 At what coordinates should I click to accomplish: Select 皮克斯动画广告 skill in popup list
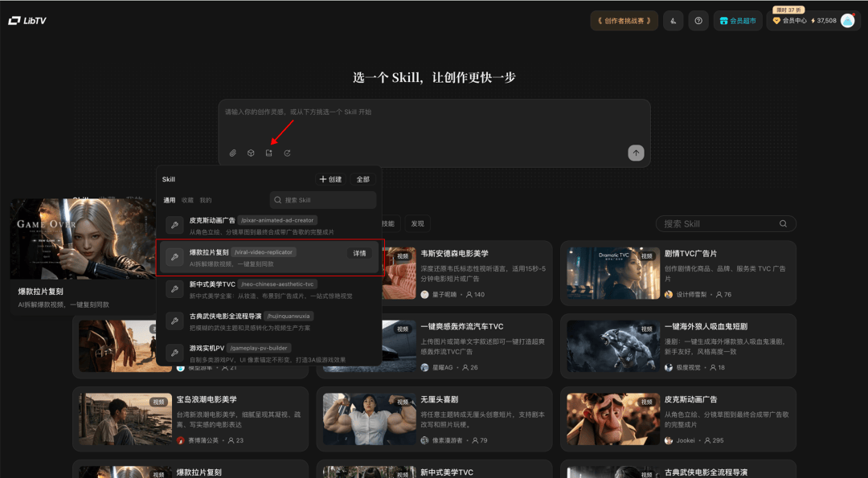269,225
